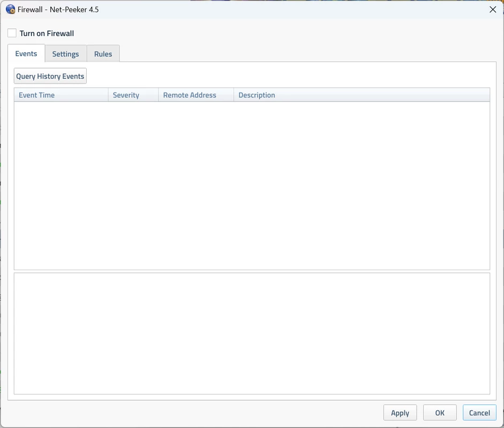The image size is (504, 428).
Task: Sort by Severity column header
Action: click(x=133, y=95)
